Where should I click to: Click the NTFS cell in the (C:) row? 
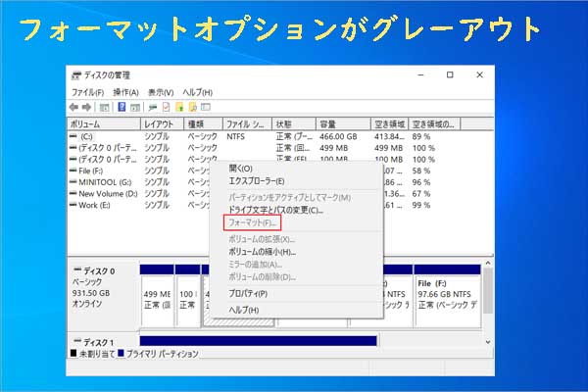(x=235, y=136)
